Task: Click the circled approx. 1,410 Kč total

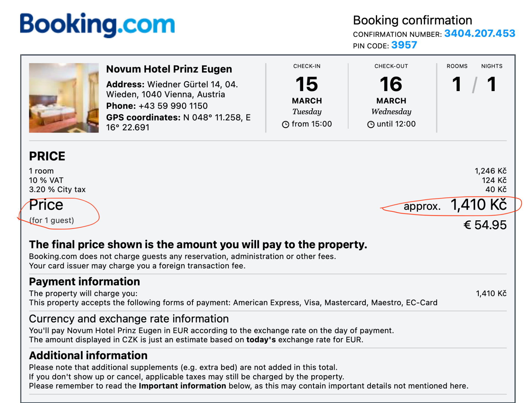Action: (455, 205)
